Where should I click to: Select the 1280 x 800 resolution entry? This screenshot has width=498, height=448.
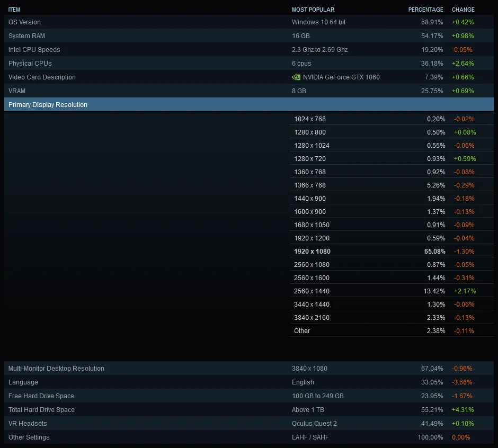click(392, 132)
